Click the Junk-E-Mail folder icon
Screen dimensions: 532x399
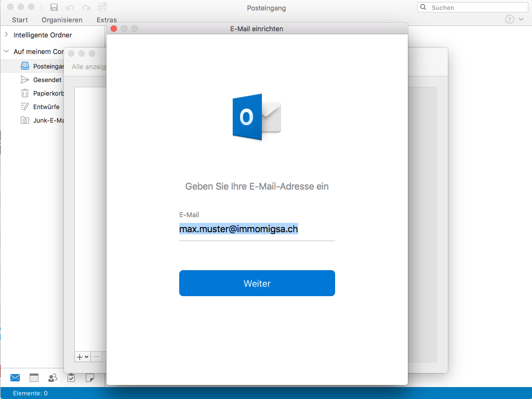(x=25, y=120)
